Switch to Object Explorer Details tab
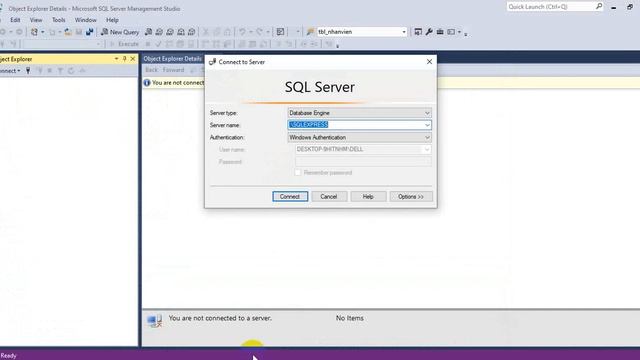640x360 pixels. (173, 59)
